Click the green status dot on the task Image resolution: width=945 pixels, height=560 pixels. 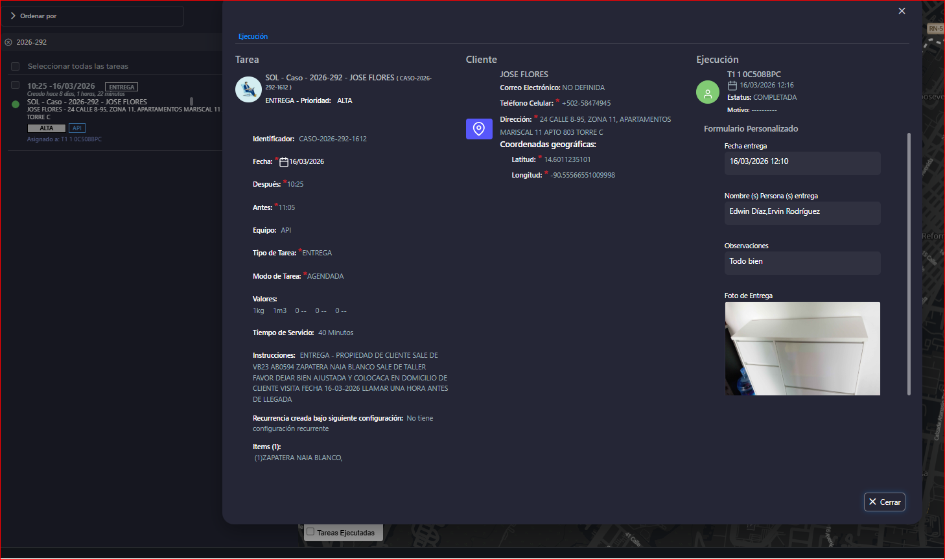point(16,104)
